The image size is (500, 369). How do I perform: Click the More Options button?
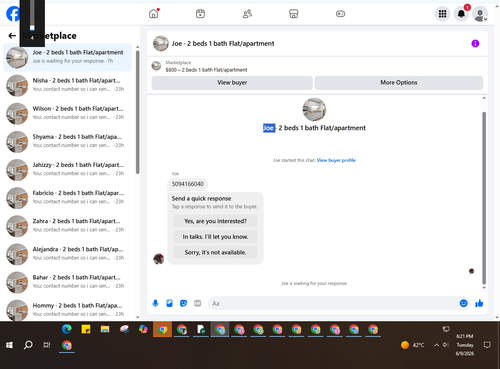399,83
